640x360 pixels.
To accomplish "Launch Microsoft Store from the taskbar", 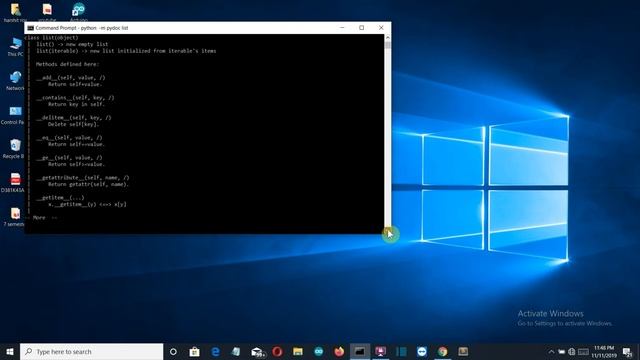I will click(x=194, y=351).
